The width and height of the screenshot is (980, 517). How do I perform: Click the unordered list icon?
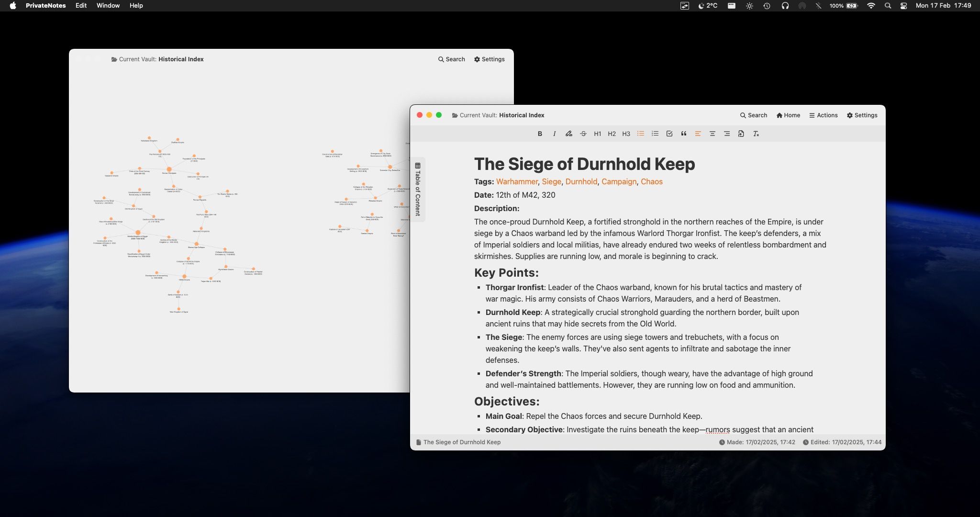640,134
